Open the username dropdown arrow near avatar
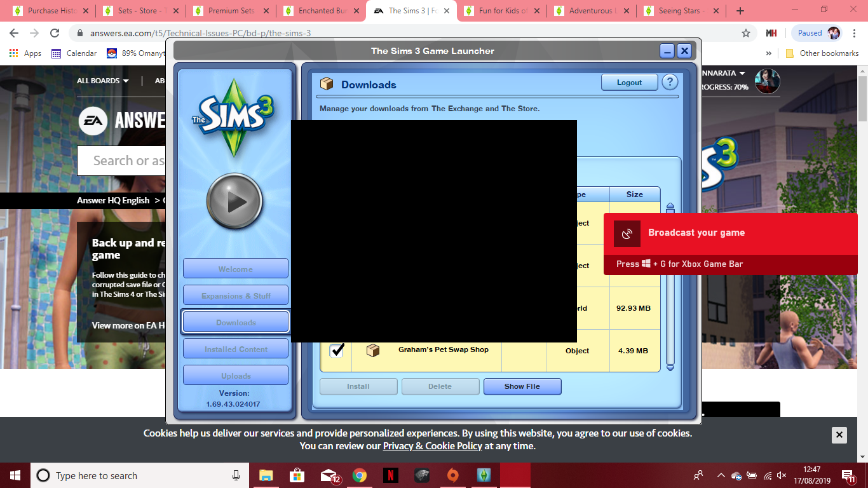 point(742,74)
